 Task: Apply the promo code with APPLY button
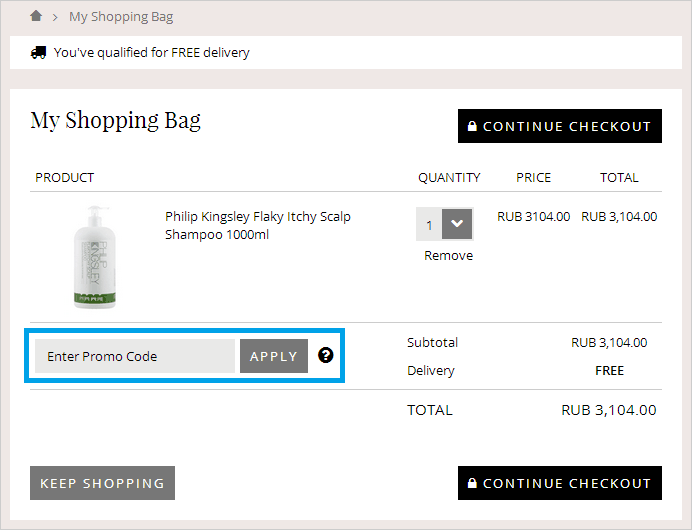coord(274,356)
